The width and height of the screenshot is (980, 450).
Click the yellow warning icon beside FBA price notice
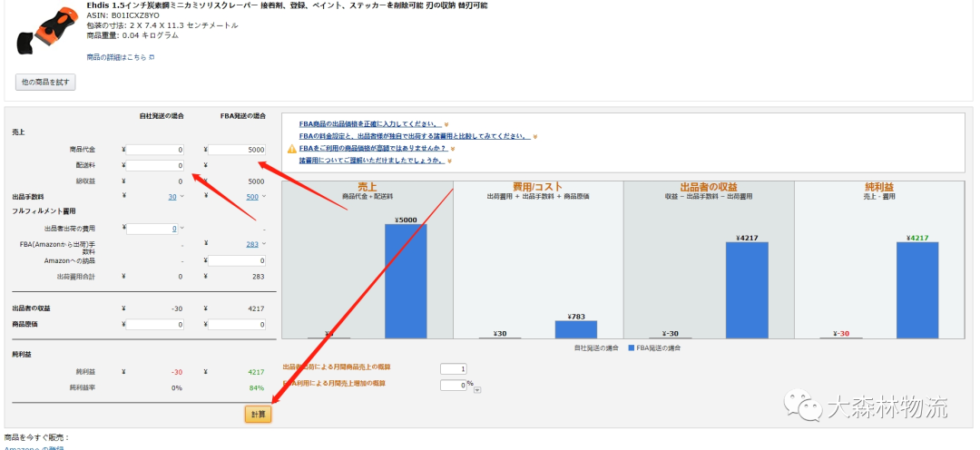pyautogui.click(x=291, y=148)
